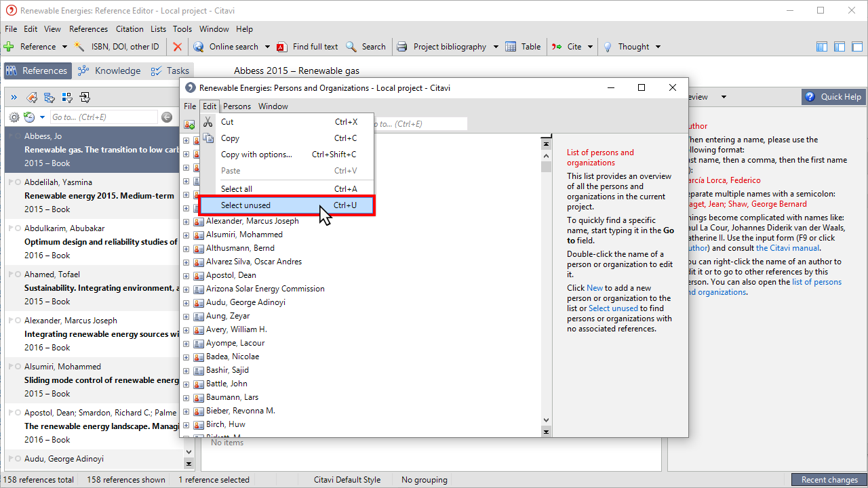Viewport: 868px width, 488px height.
Task: Click the persons list scroll-down arrow
Action: pos(546,420)
